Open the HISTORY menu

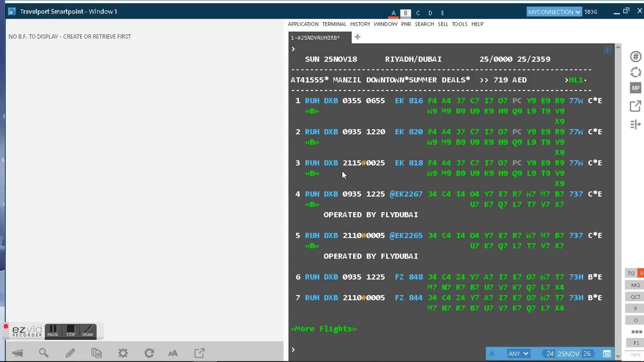(360, 24)
